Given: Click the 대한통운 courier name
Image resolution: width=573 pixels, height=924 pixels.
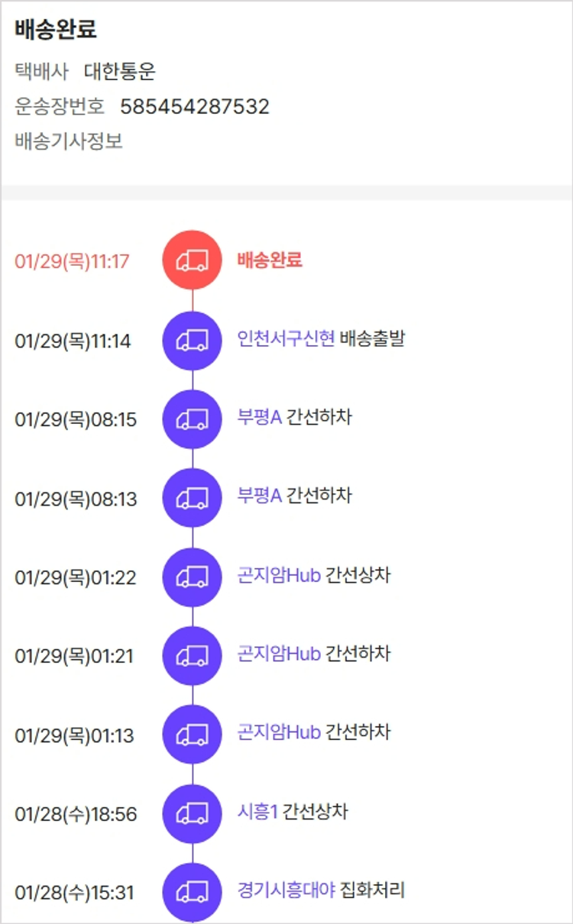Looking at the screenshot, I should (x=120, y=72).
